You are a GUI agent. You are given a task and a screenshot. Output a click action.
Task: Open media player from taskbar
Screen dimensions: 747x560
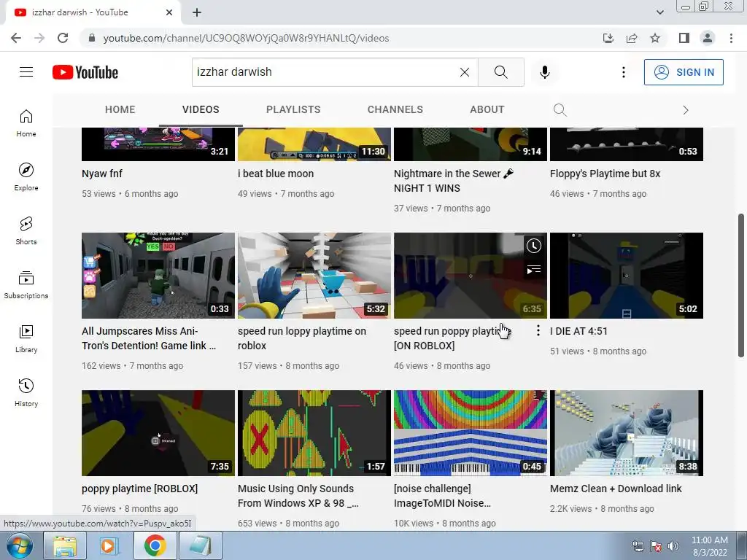click(109, 545)
